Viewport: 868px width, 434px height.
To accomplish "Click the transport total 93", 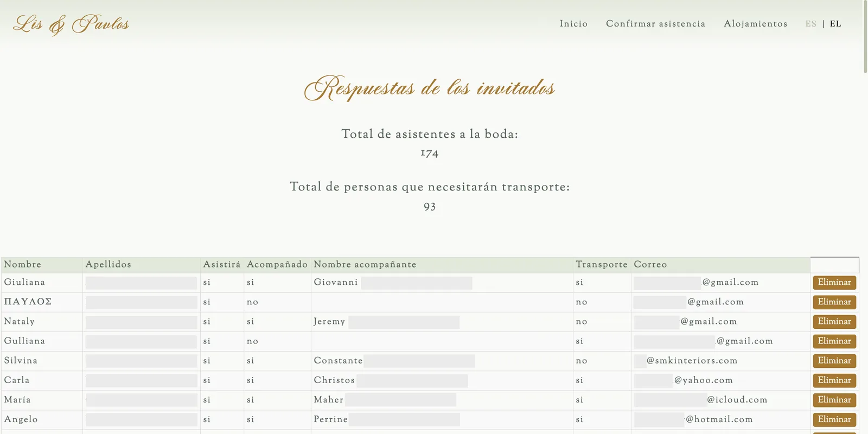I will (x=430, y=207).
